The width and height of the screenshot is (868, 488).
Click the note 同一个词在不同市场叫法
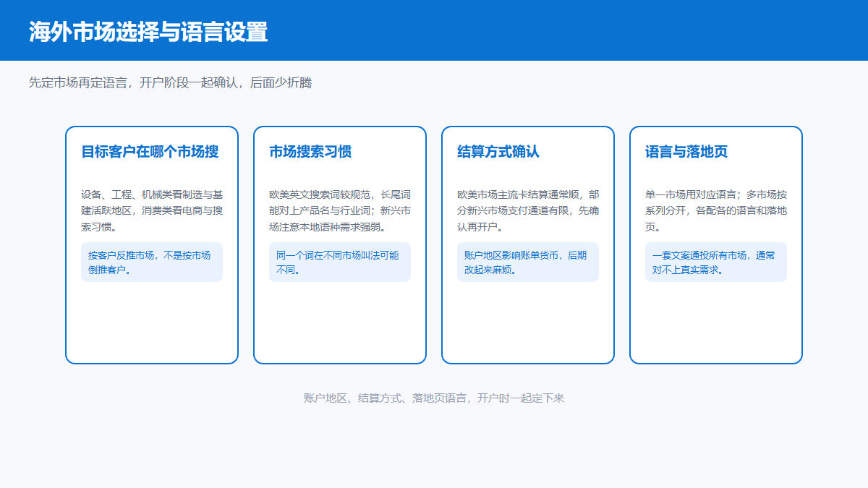pos(340,262)
